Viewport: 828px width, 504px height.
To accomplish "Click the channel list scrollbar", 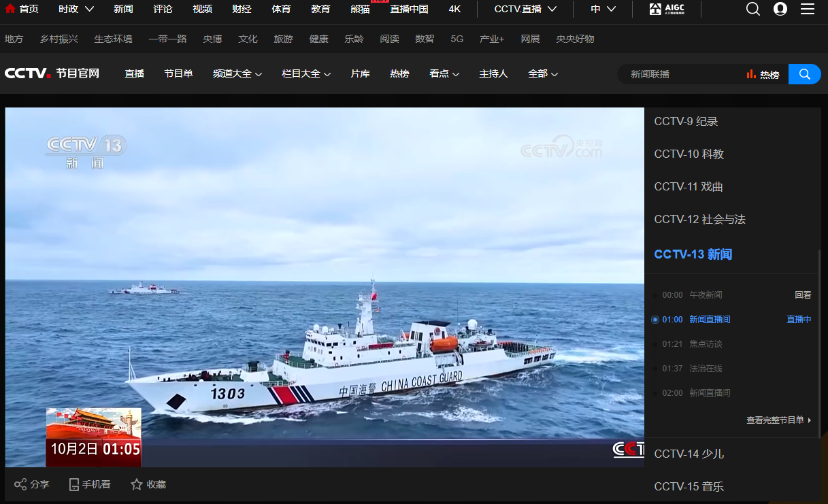I will point(819,340).
